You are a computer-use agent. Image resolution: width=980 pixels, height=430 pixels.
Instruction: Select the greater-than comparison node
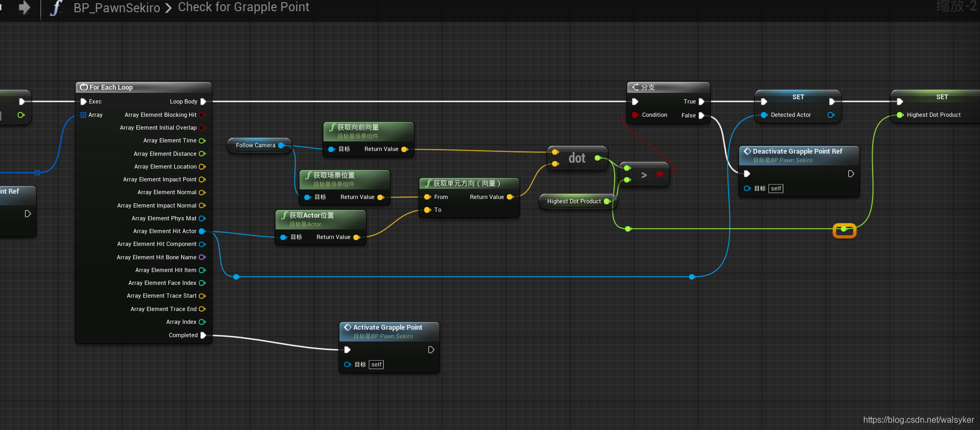point(644,175)
